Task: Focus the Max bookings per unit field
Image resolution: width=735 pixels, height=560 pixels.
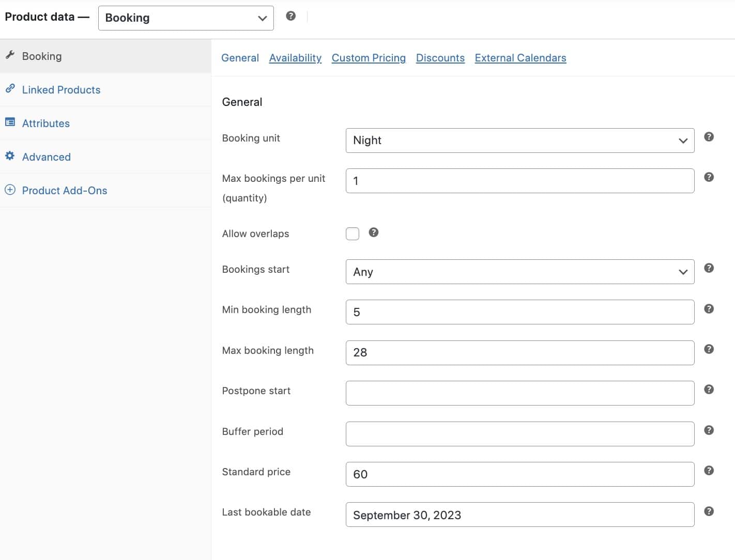Action: click(520, 181)
